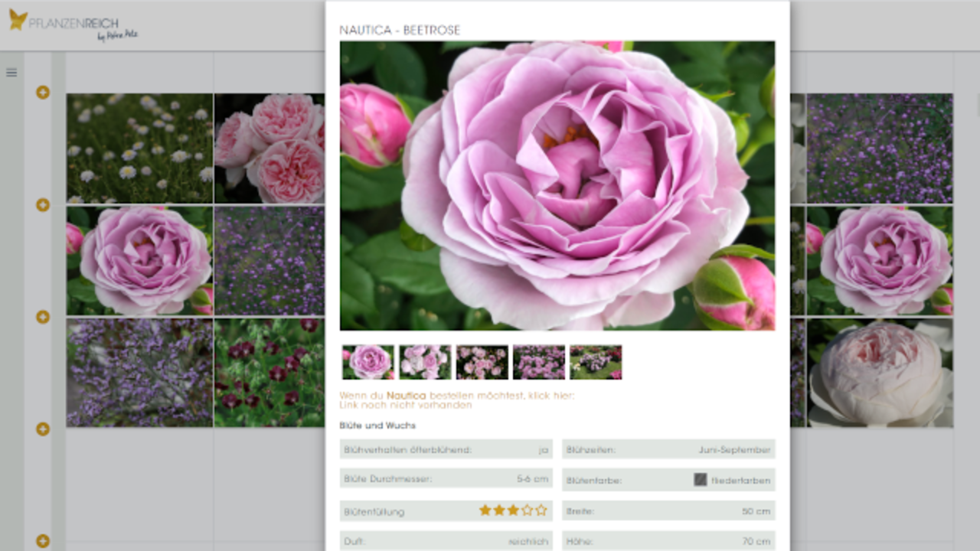The height and width of the screenshot is (551, 980).
Task: Open the hamburger menu in the left sidebar
Action: (11, 73)
